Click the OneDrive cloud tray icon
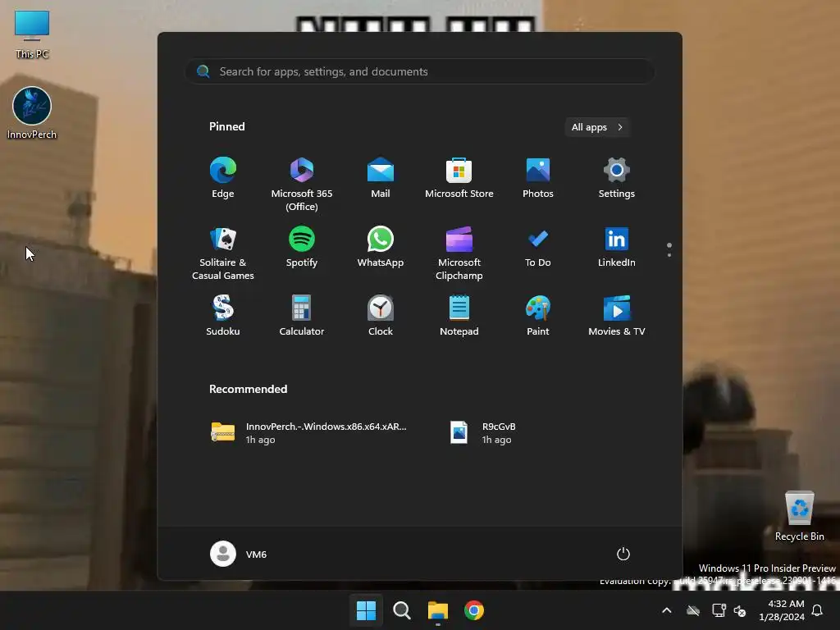 click(x=693, y=610)
